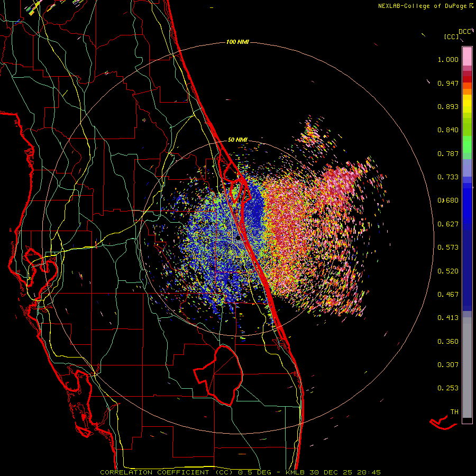The height and width of the screenshot is (476, 476).
Task: Click the 0.947 value on the CC scale
Action: pyautogui.click(x=448, y=83)
